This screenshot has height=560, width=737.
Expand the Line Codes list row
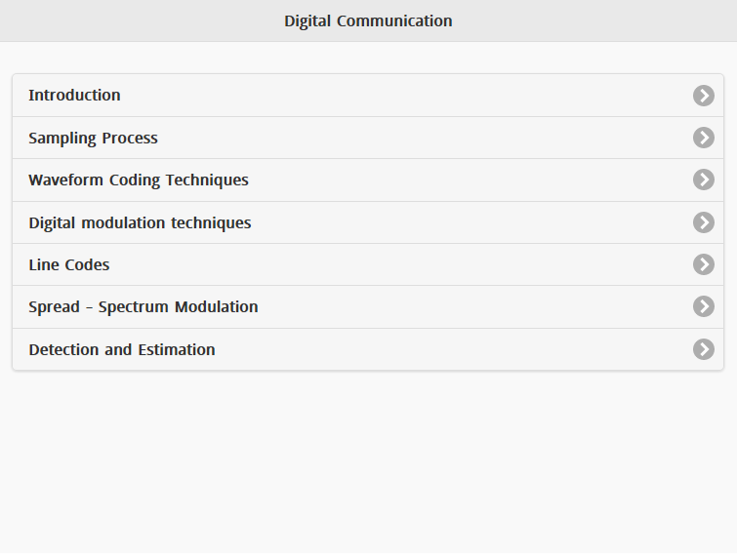click(x=368, y=264)
